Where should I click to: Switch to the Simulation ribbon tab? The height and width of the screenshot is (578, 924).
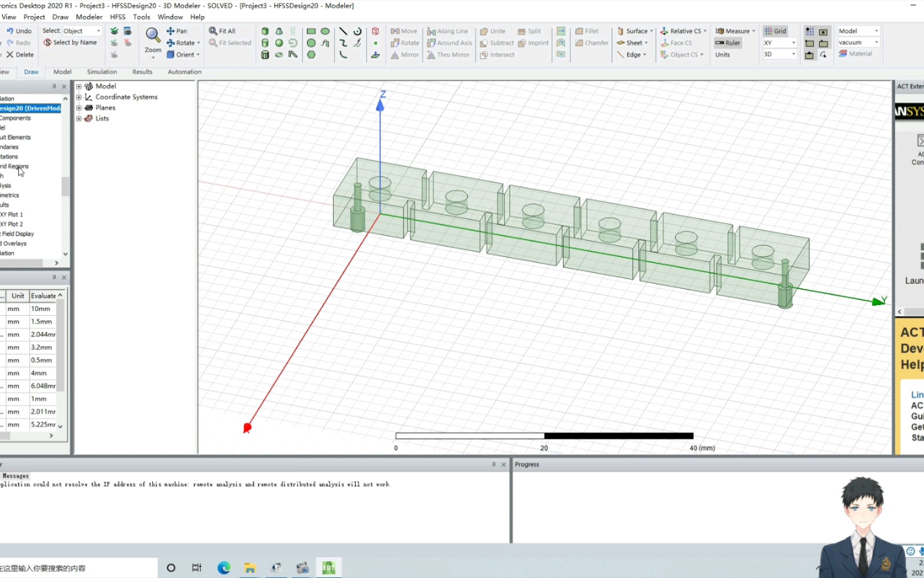tap(102, 72)
